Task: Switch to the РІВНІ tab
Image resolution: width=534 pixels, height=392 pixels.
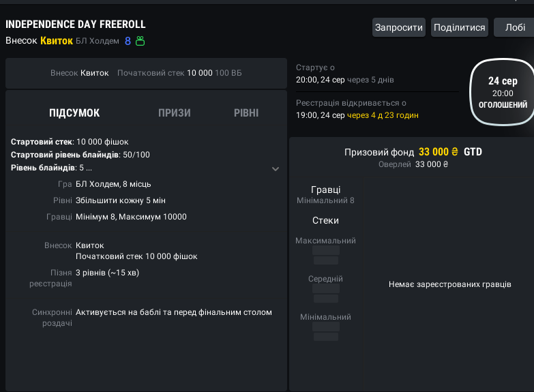Action: [246, 112]
